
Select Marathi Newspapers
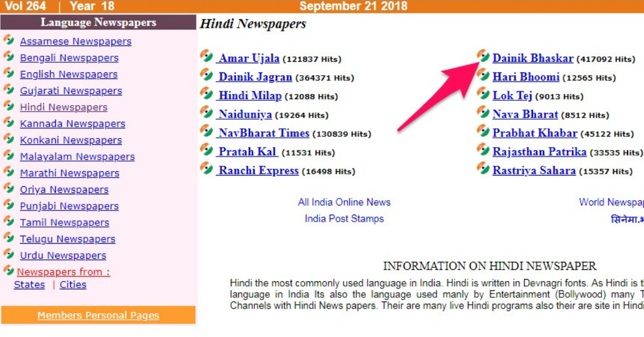70,173
